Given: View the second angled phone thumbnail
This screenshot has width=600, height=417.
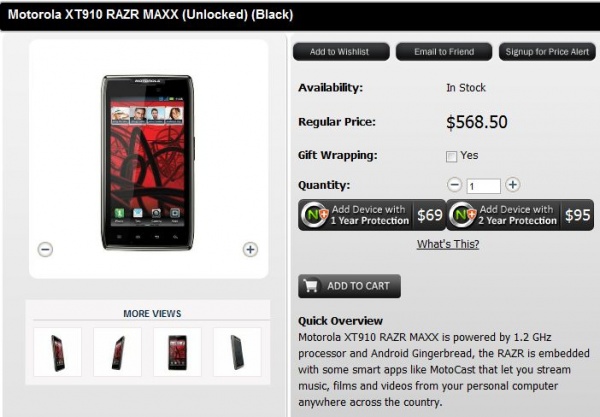Looking at the screenshot, I should [x=117, y=352].
